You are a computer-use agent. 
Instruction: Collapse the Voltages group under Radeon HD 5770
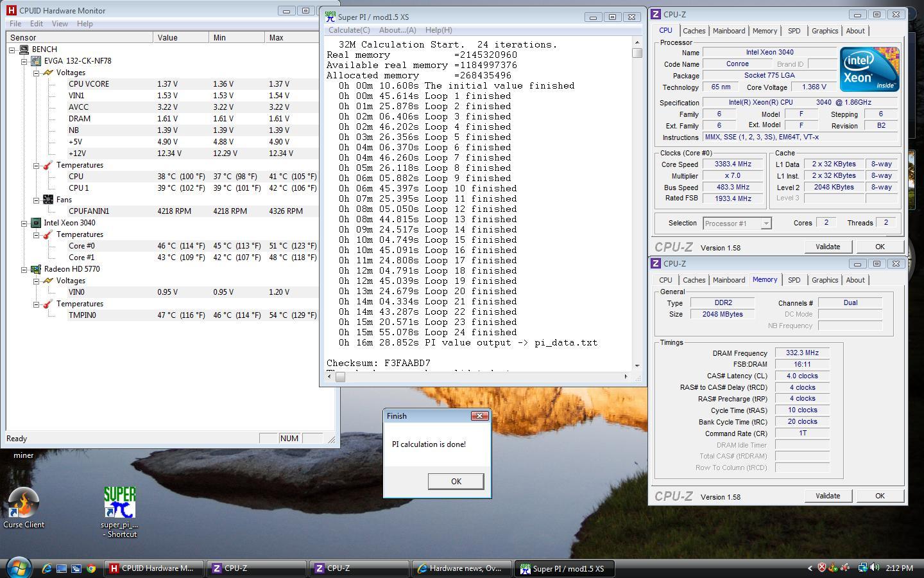pyautogui.click(x=37, y=281)
